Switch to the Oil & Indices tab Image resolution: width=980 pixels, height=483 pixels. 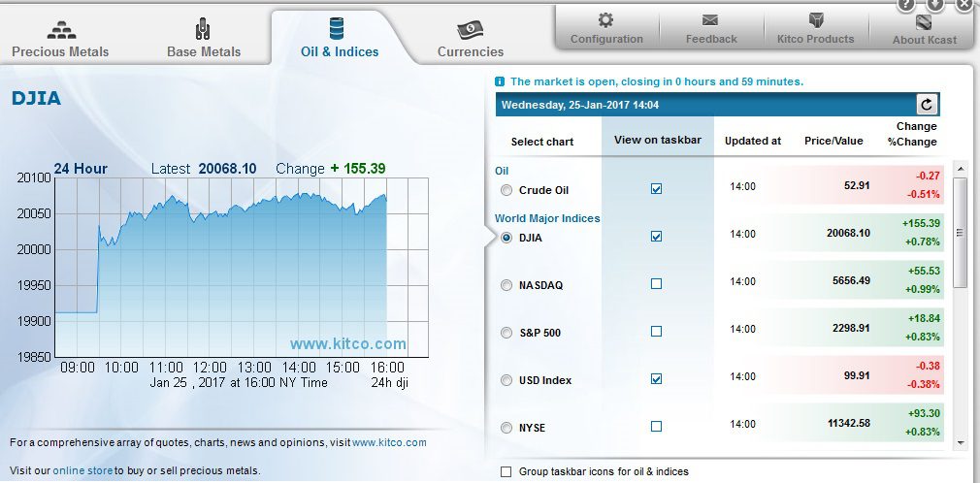click(340, 40)
